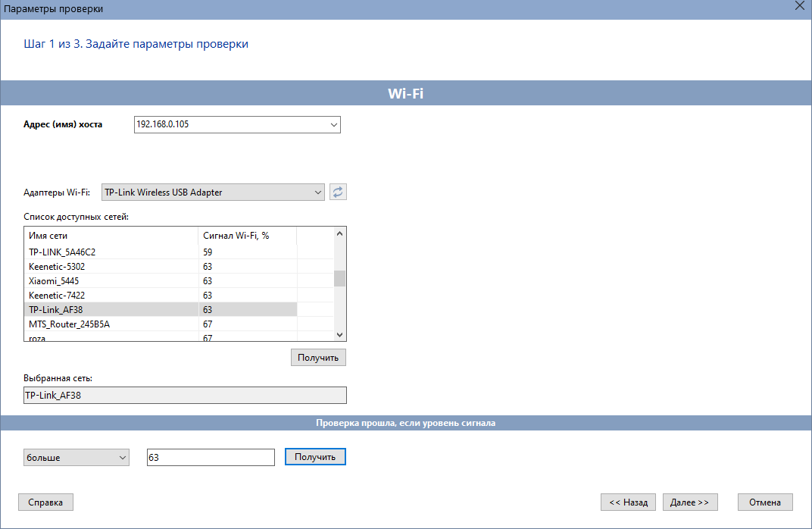812x529 pixels.
Task: Select MTS_Router_245B5A in the network list
Action: pos(111,324)
